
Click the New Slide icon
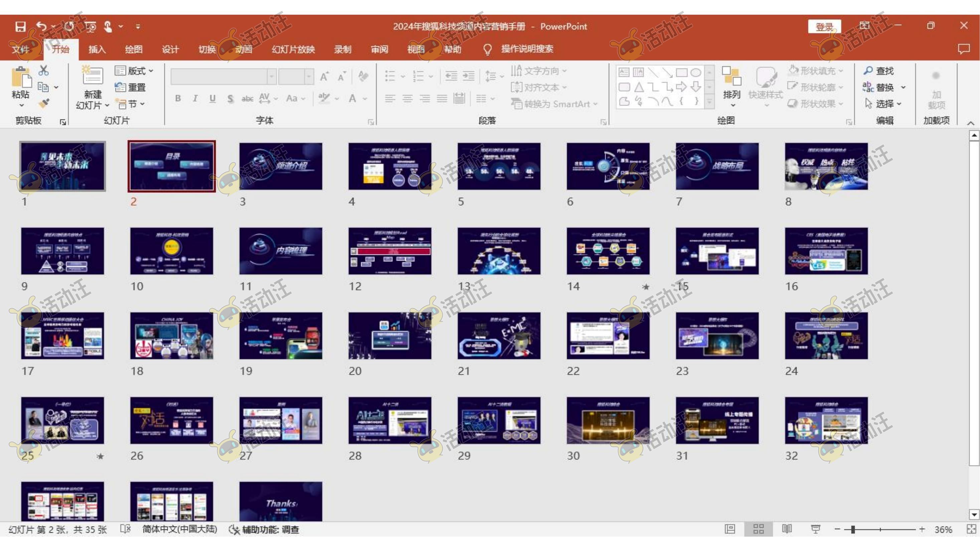click(93, 75)
